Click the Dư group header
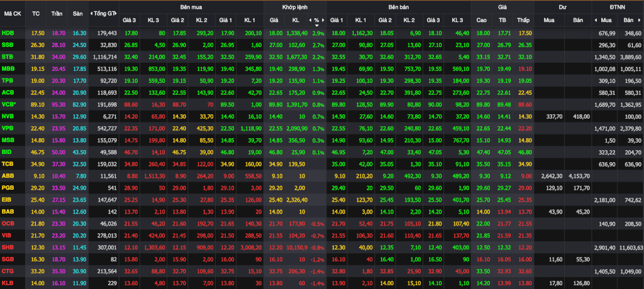The width and height of the screenshot is (644, 289). pos(562,7)
